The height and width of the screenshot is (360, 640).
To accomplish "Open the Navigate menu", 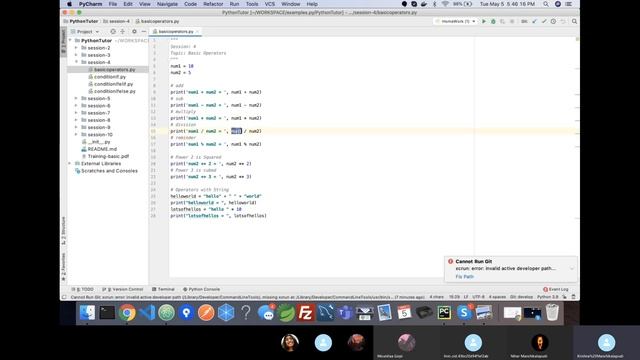I will (x=167, y=4).
